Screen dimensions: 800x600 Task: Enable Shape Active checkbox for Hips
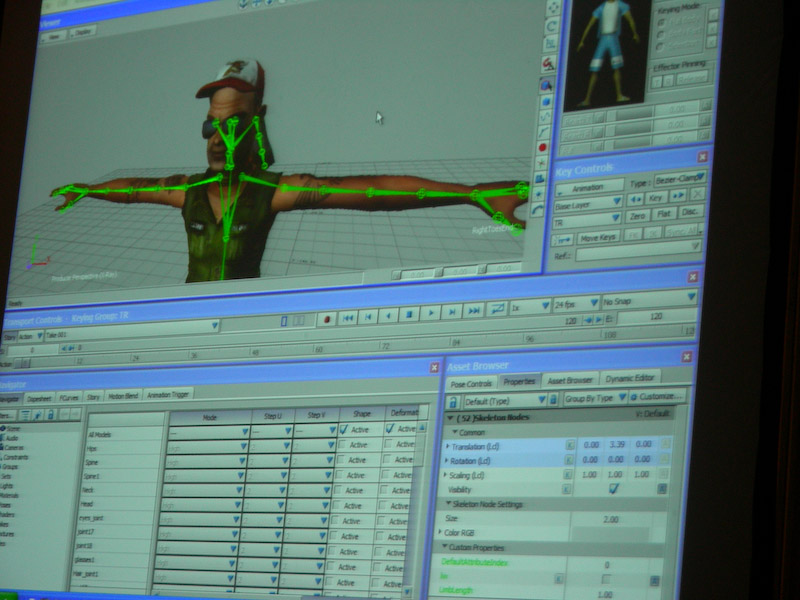tap(343, 445)
